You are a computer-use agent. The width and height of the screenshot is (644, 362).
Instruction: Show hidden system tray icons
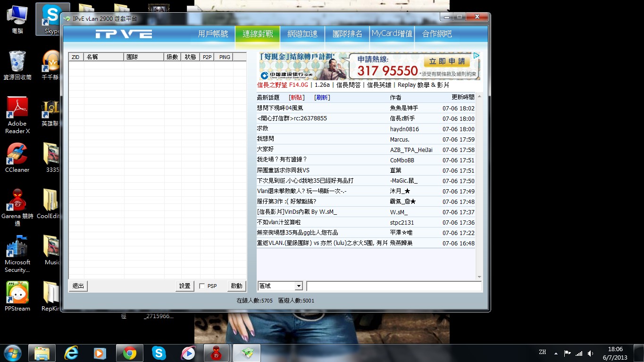[556, 353]
